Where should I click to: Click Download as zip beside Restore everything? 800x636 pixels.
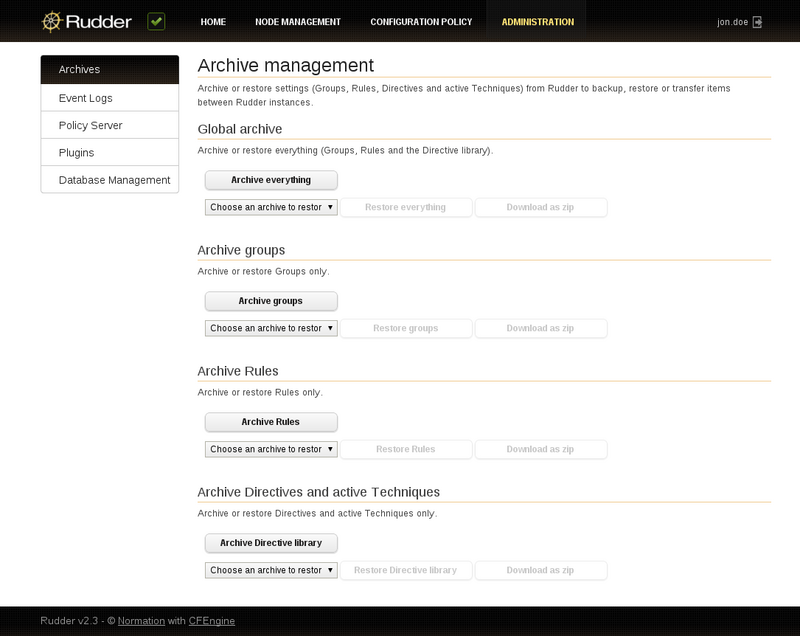(x=540, y=207)
